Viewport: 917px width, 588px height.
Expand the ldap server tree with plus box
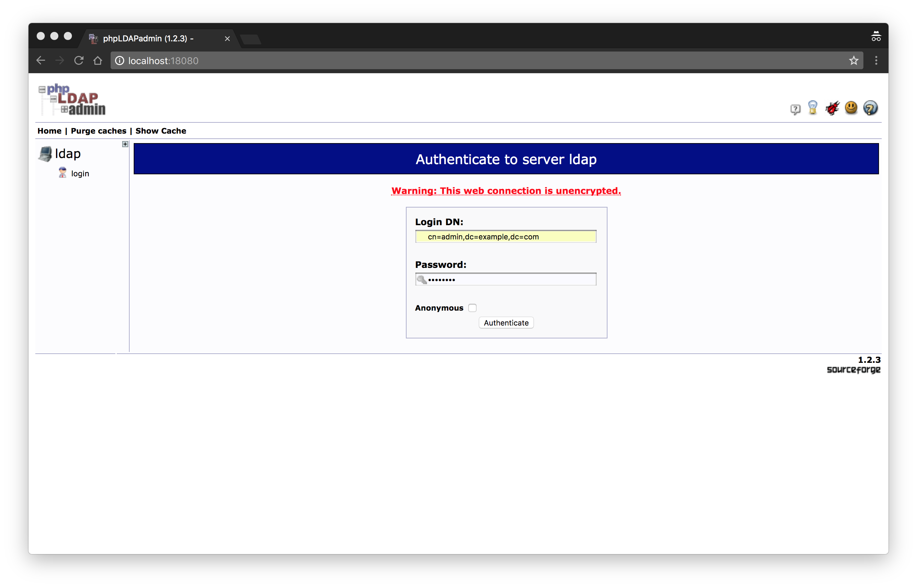pyautogui.click(x=125, y=144)
